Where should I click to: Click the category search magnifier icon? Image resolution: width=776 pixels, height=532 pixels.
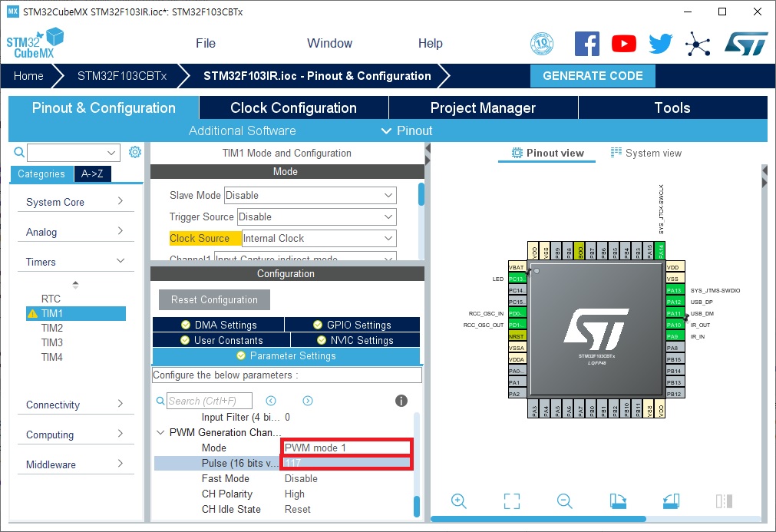[19, 153]
